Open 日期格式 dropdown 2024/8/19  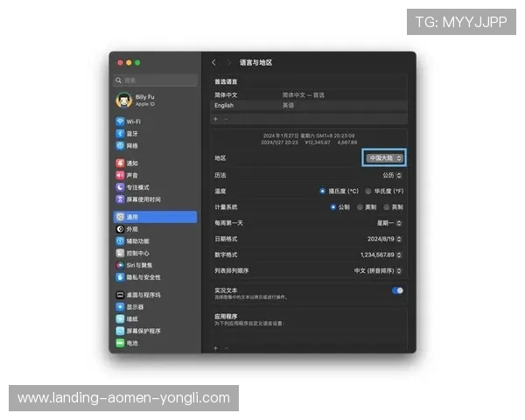point(384,239)
